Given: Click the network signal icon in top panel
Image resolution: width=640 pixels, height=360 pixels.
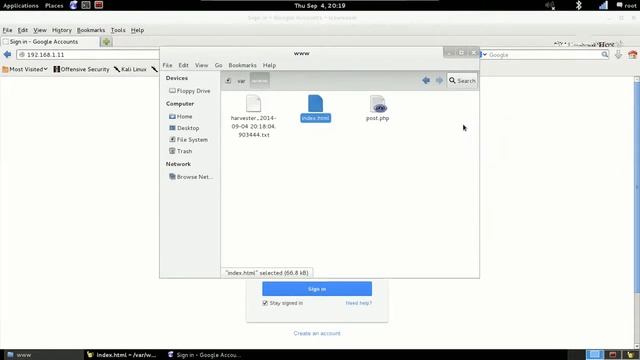Looking at the screenshot, I should coord(603,5).
